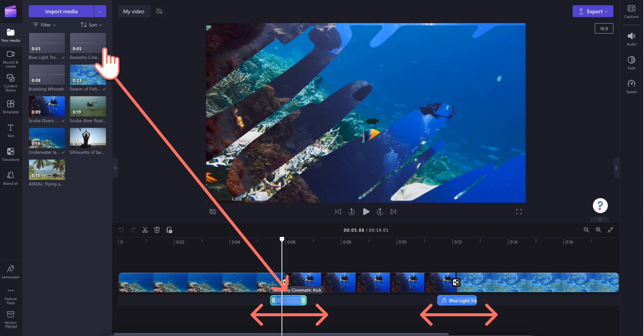Viewport: 644px width, 336px height.
Task: Expand Import media dropdown arrow
Action: point(100,11)
